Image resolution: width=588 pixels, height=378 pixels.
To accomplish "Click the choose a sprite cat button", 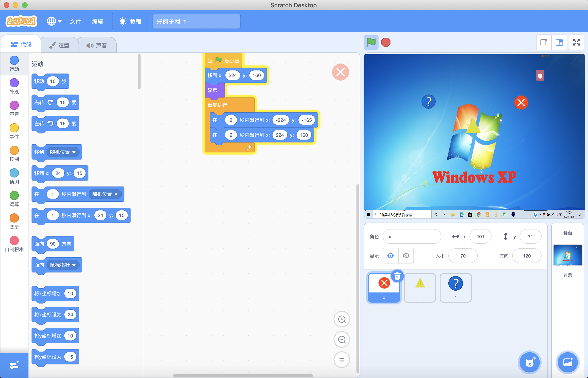I will 530,362.
